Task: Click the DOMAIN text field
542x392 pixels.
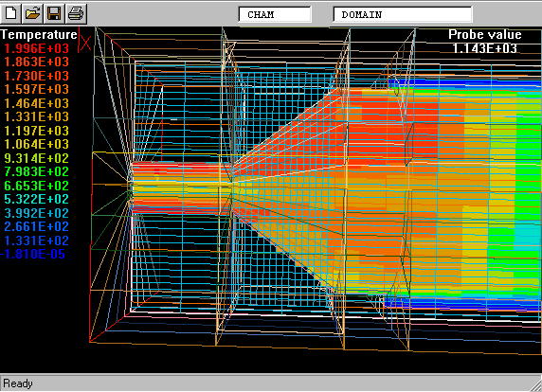Action: pyautogui.click(x=403, y=14)
